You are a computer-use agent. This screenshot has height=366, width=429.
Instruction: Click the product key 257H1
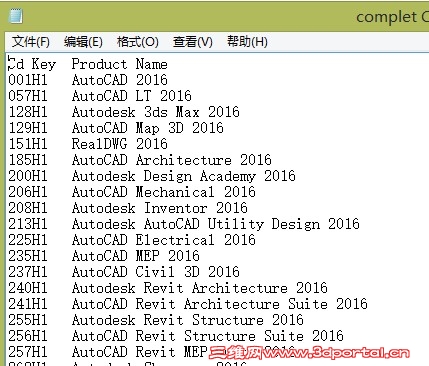click(x=28, y=352)
